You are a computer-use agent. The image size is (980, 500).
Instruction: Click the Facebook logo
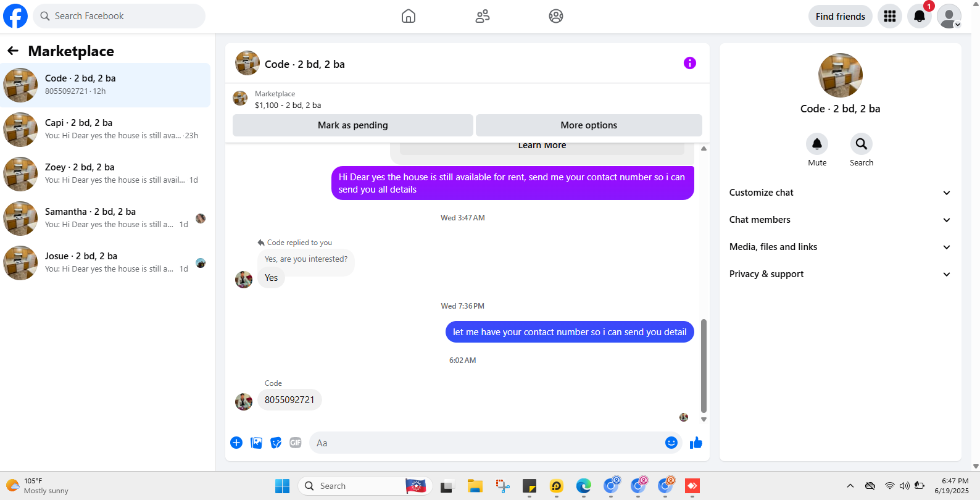tap(15, 16)
